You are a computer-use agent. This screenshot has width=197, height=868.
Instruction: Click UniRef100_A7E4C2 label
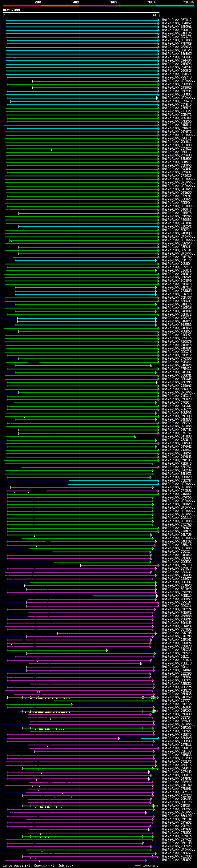pyautogui.click(x=177, y=369)
